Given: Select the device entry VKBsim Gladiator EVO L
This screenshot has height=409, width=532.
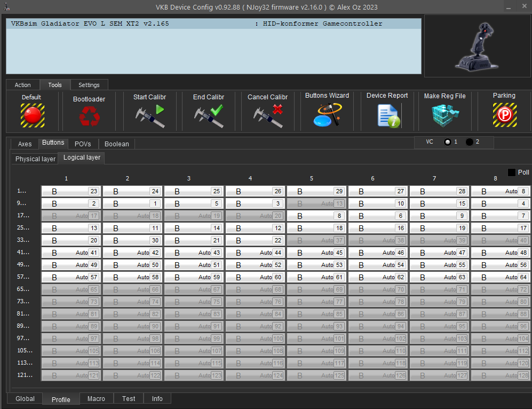Looking at the screenshot, I should [x=214, y=23].
